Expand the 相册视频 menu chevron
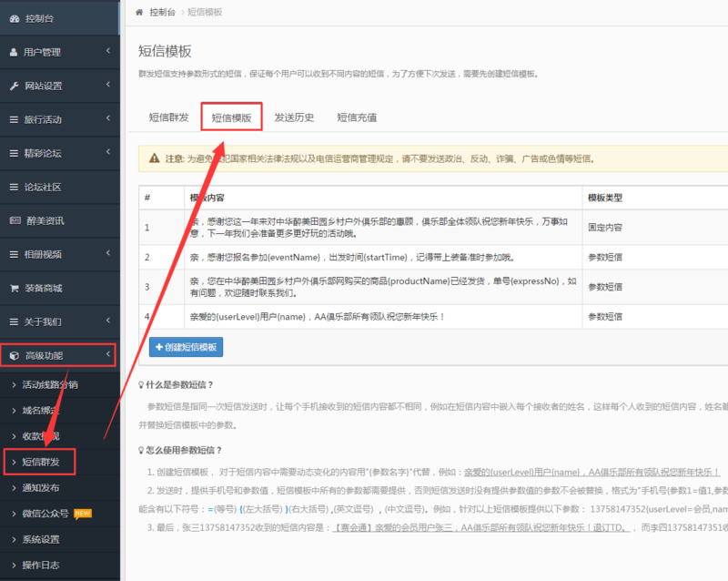 [x=107, y=254]
